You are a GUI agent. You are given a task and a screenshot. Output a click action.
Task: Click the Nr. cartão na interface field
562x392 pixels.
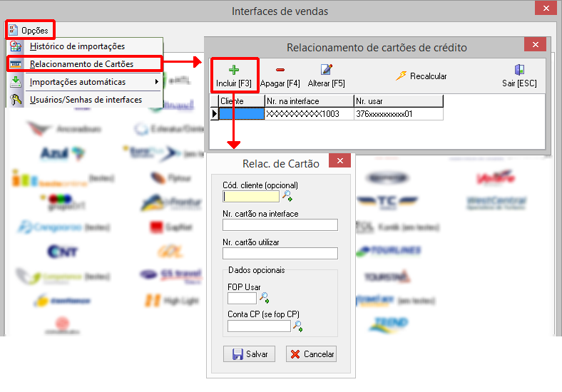[280, 225]
